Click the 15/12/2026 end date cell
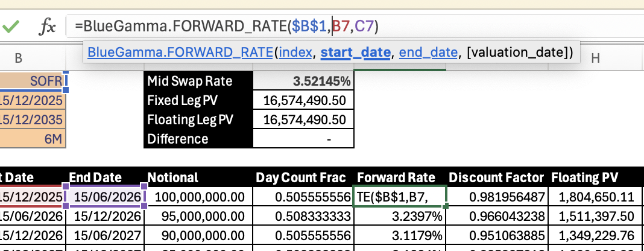The height and width of the screenshot is (251, 644). point(106,216)
